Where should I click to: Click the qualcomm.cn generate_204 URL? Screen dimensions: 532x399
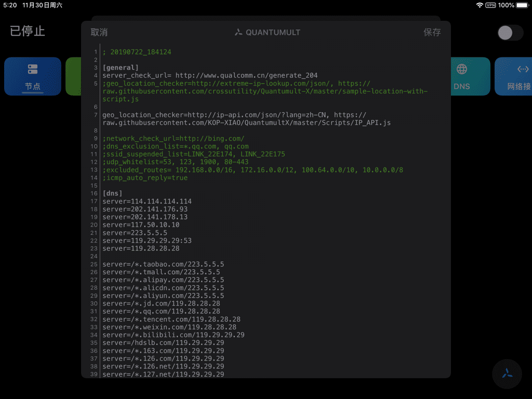click(246, 75)
